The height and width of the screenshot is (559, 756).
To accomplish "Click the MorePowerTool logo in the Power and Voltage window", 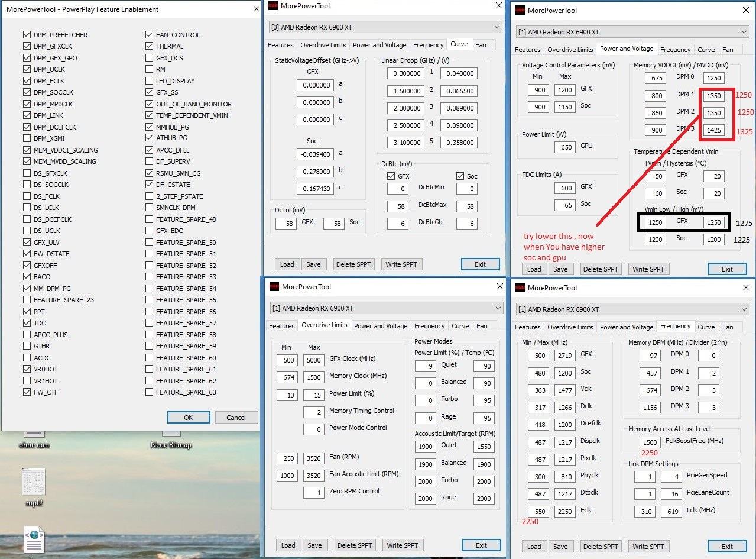I will [520, 10].
